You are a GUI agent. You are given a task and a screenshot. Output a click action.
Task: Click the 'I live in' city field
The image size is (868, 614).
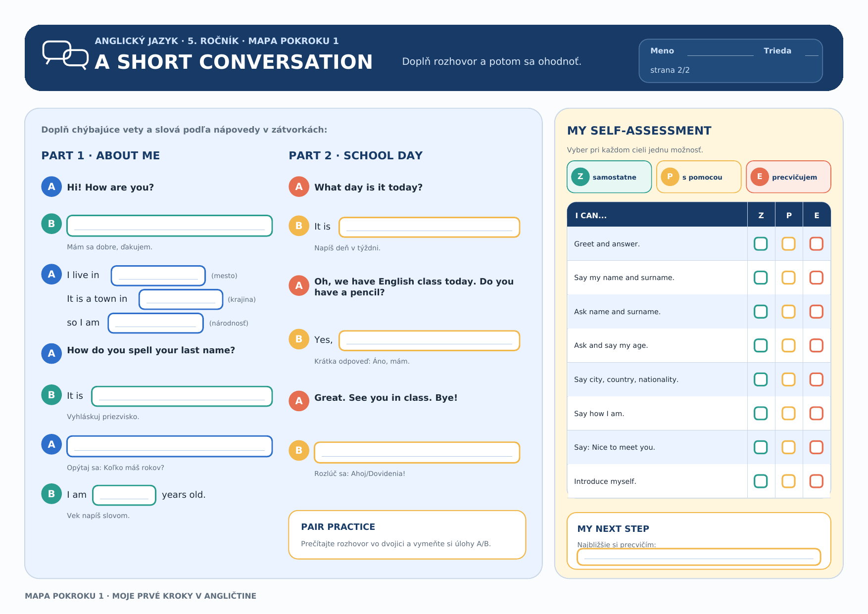[158, 276]
